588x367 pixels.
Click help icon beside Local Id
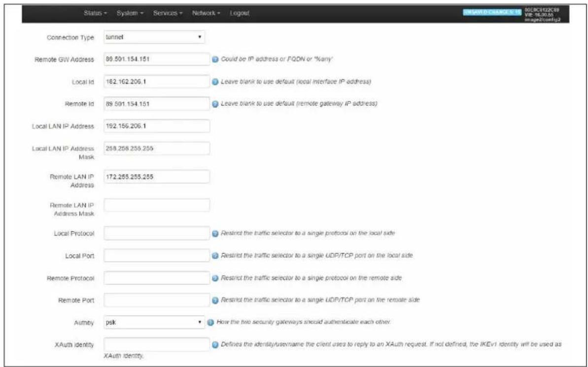[x=215, y=82]
